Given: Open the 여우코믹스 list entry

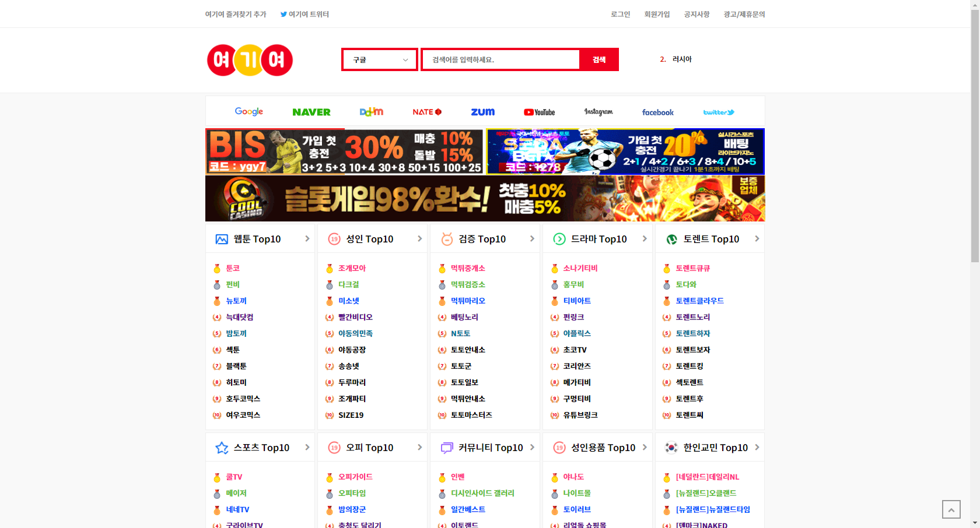Looking at the screenshot, I should click(x=243, y=415).
